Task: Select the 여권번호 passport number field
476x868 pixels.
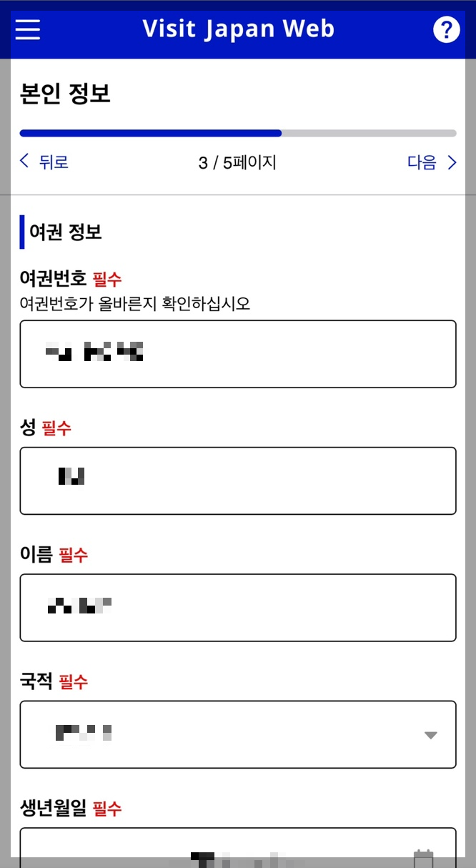Action: point(238,353)
